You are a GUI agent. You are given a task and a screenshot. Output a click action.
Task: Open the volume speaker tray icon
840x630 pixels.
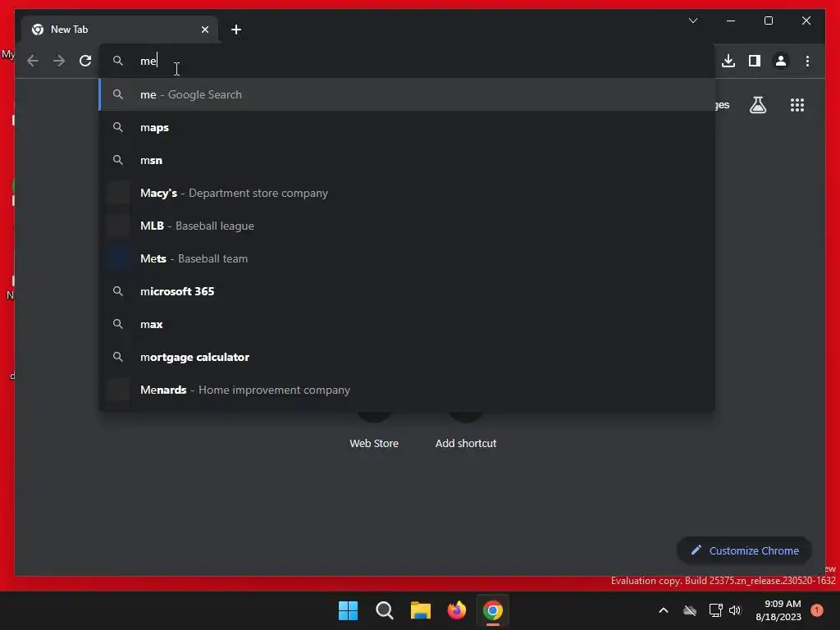[735, 610]
